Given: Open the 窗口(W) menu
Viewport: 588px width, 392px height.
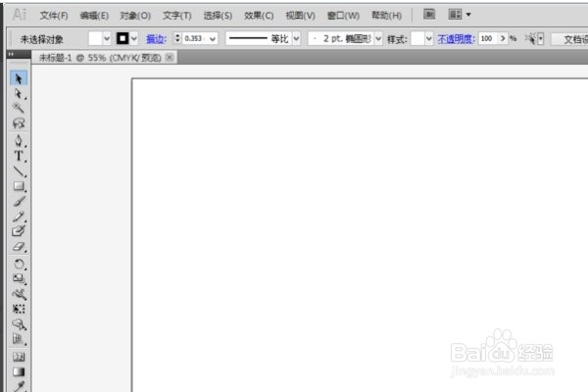Looking at the screenshot, I should point(343,16).
